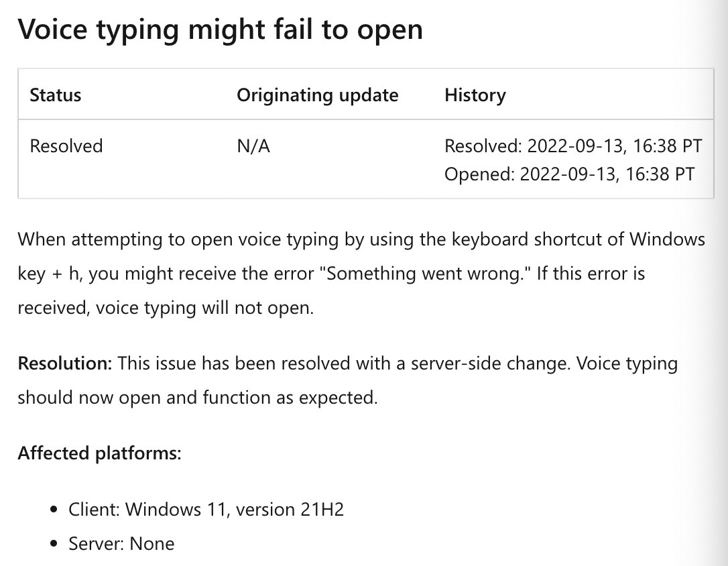Click the Client: Windows 11 list item
This screenshot has height=566, width=728.
206,510
